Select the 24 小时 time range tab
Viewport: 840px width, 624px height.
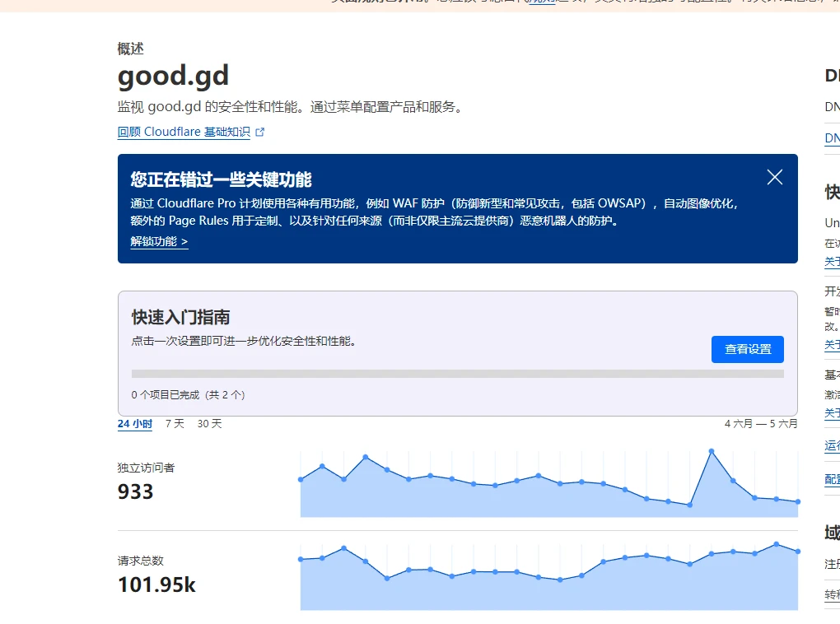click(x=134, y=424)
